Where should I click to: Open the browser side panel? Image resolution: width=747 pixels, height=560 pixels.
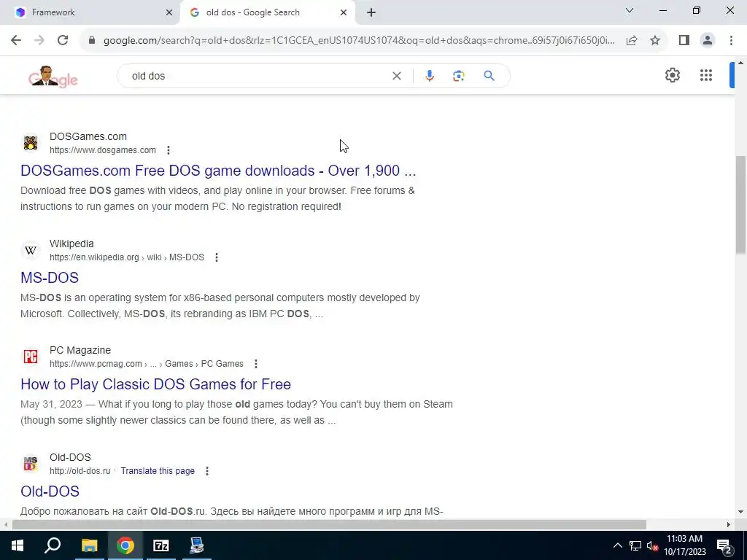point(684,41)
